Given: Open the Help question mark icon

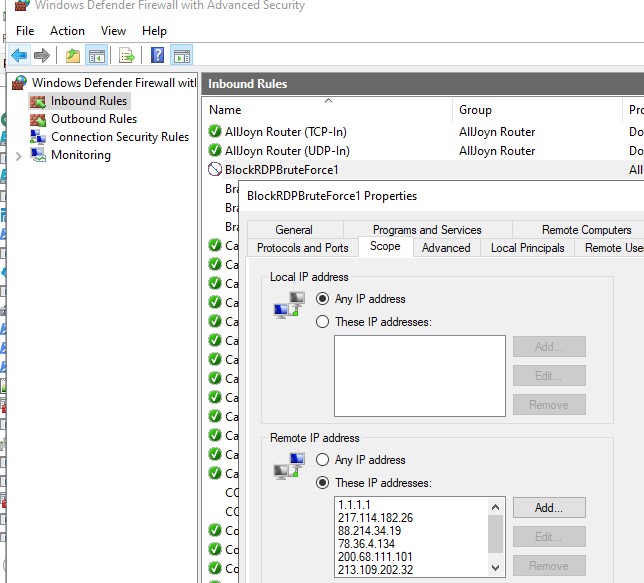Looking at the screenshot, I should 157,55.
